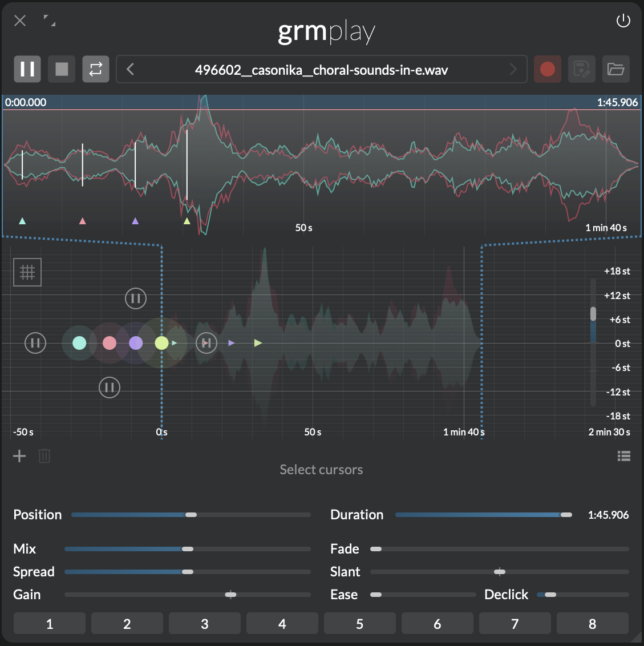Viewport: 644px width, 646px height.
Task: Start recording with the red record button
Action: tap(548, 70)
